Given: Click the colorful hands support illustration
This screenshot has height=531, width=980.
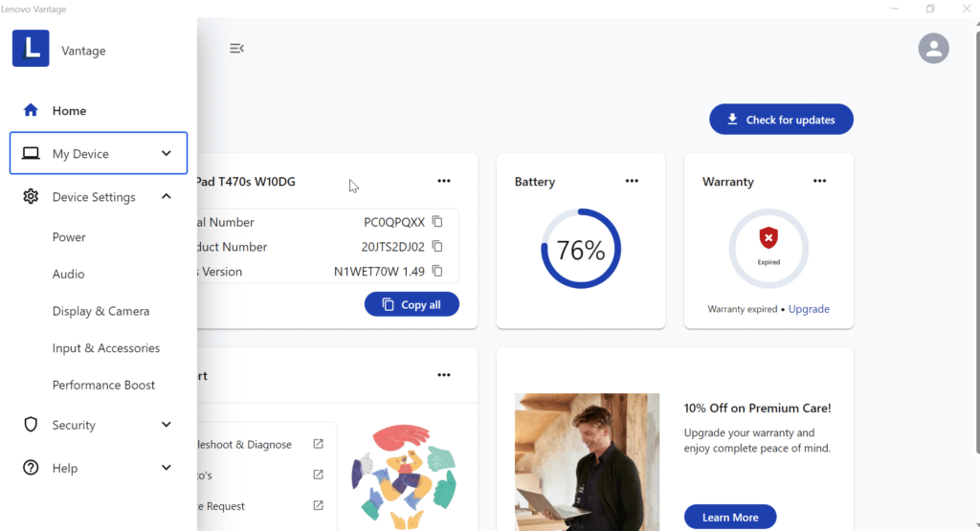Looking at the screenshot, I should click(405, 476).
